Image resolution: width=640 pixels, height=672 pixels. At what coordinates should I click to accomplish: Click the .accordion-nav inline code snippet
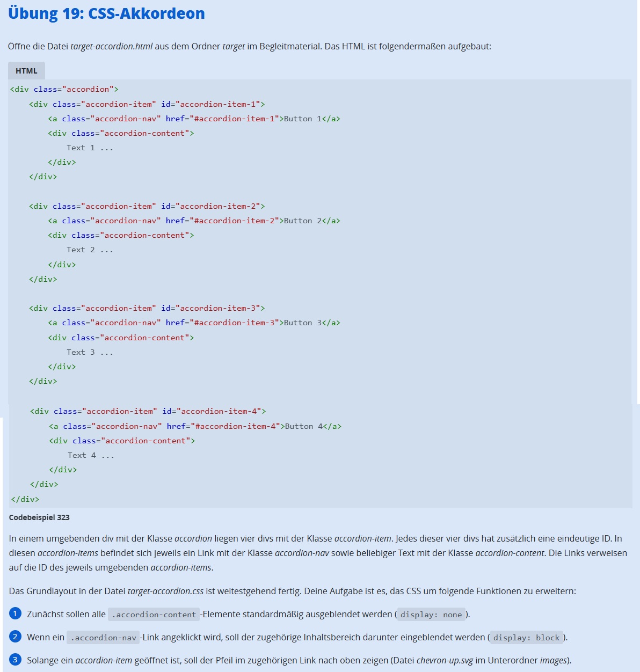[103, 638]
